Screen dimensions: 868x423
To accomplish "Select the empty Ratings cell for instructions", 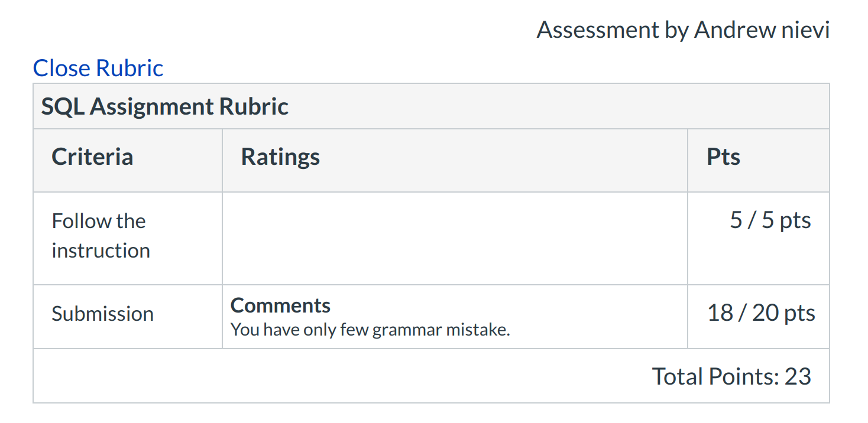I will [x=454, y=236].
